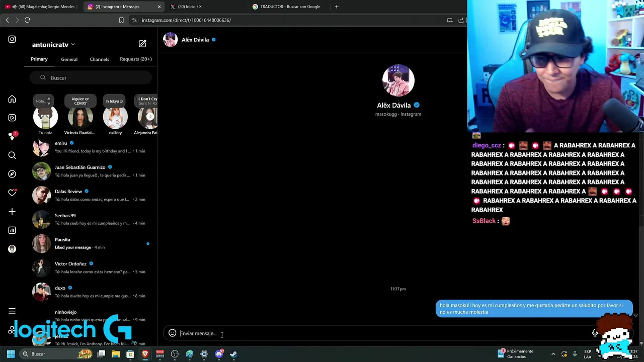Click the install app icon in address bar
The width and height of the screenshot is (644, 362).
click(x=450, y=20)
